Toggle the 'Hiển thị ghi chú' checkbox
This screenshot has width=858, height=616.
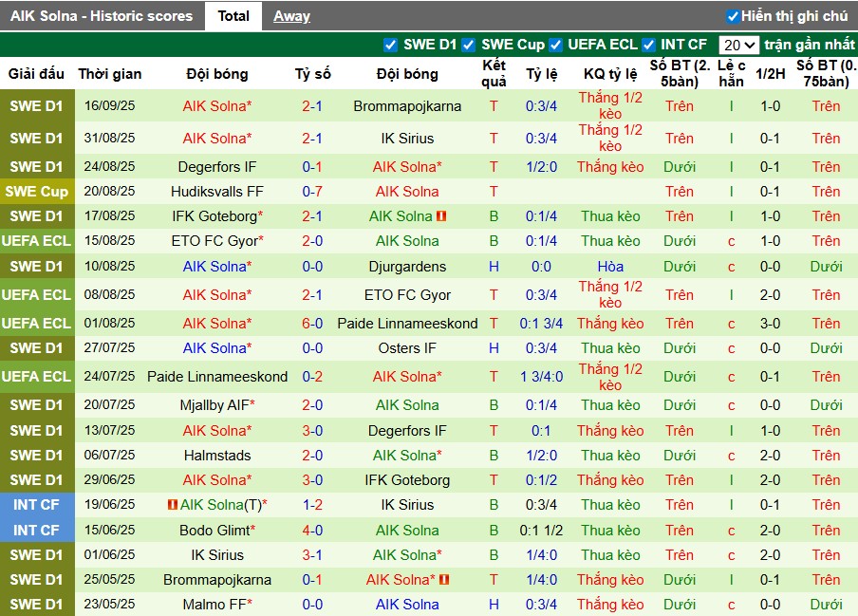tap(732, 16)
